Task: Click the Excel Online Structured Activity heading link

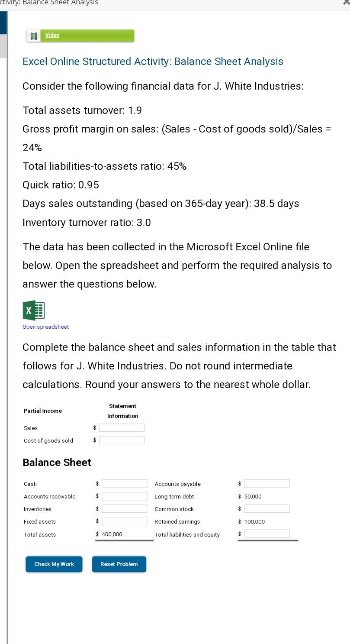Action: point(152,61)
